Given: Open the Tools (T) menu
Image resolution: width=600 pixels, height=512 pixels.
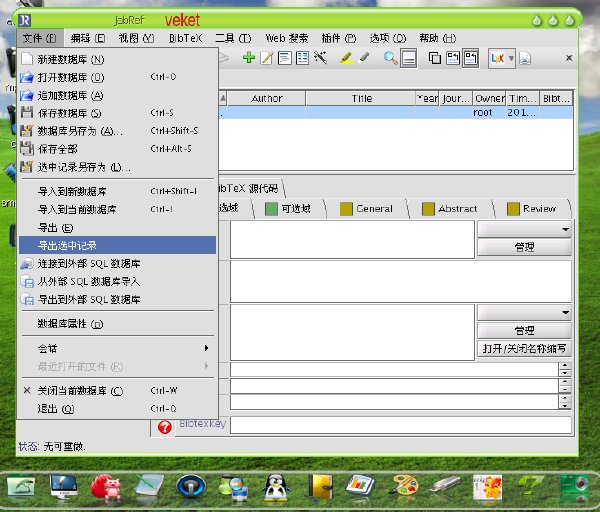Looking at the screenshot, I should 233,38.
